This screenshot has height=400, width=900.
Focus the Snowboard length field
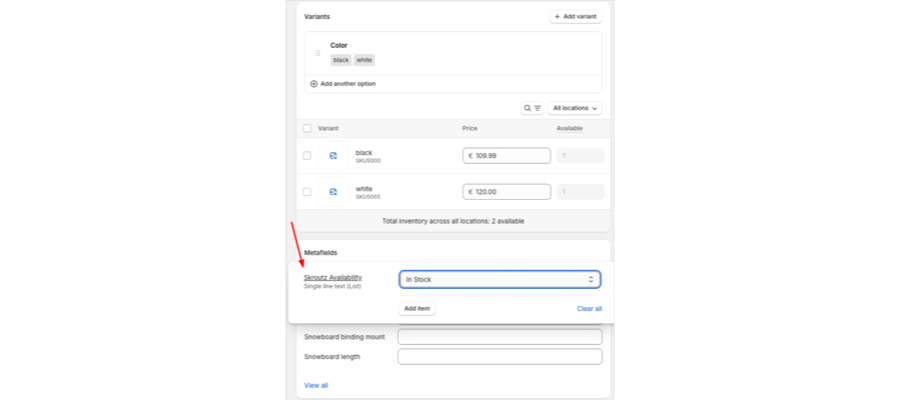point(500,356)
